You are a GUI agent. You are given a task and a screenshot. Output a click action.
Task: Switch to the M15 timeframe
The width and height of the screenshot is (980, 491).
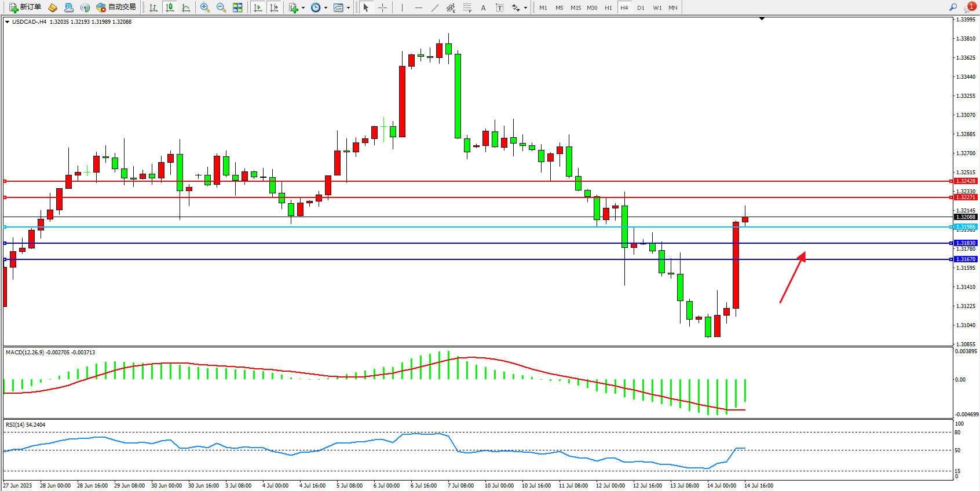(x=575, y=8)
